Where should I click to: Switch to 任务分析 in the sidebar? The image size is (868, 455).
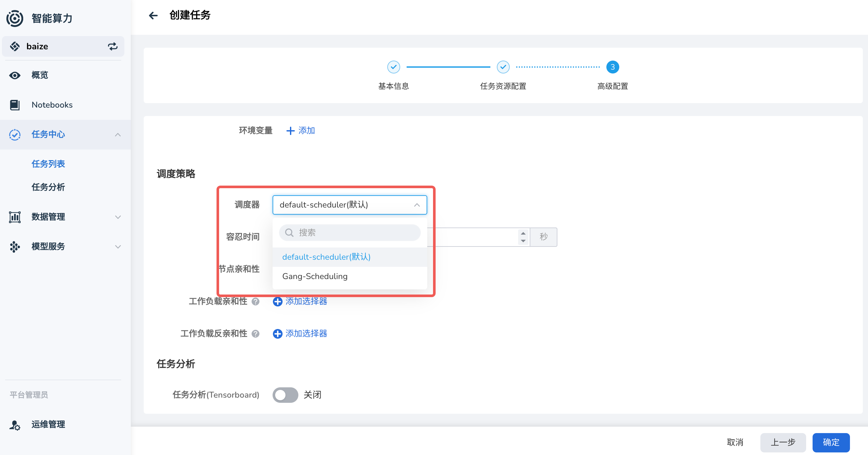pos(48,188)
